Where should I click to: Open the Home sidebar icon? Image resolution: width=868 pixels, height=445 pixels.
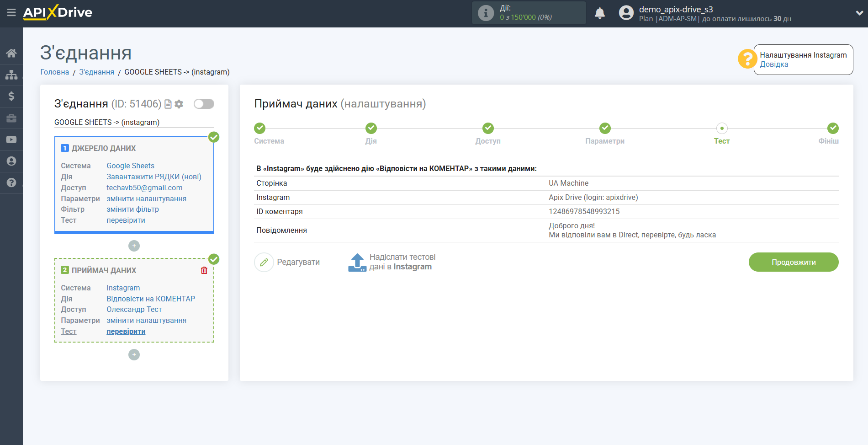pos(11,53)
